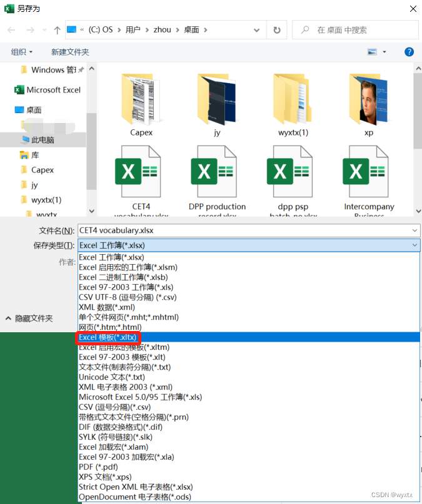Select wyxtx(1) in navigation pane
This screenshot has width=422, height=504.
pyautogui.click(x=41, y=200)
